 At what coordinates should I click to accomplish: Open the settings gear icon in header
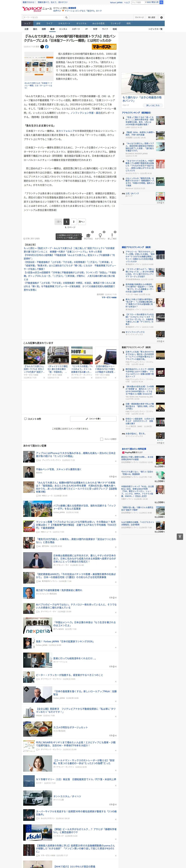pos(161,18)
